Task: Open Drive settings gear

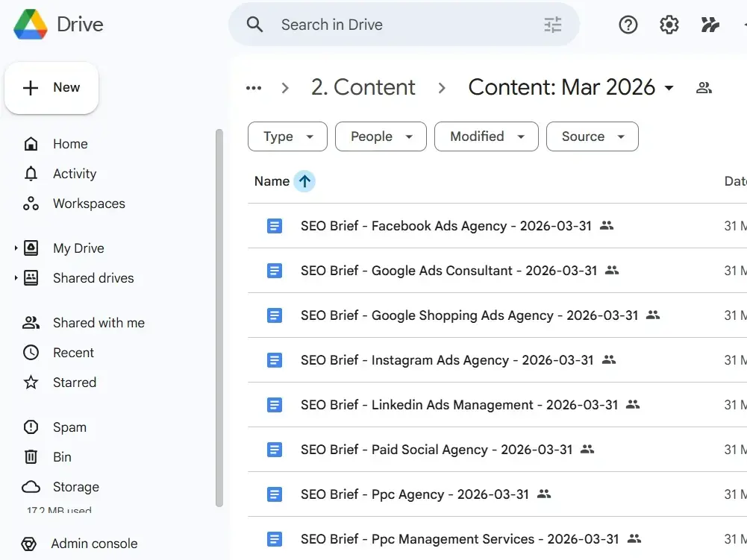Action: pos(669,24)
